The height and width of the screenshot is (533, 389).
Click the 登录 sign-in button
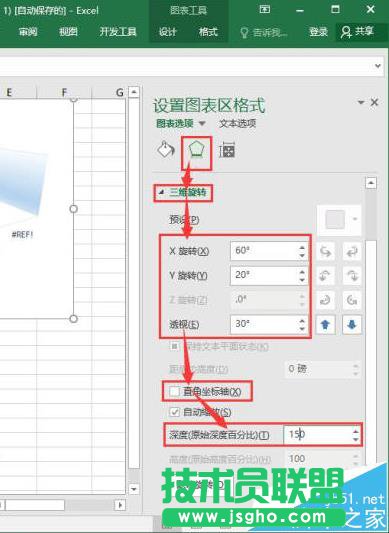pyautogui.click(x=319, y=32)
